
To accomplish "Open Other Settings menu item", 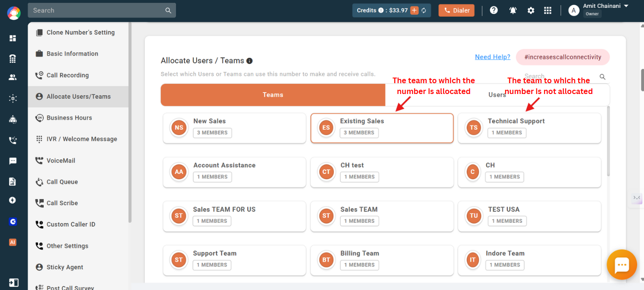I will click(x=78, y=246).
